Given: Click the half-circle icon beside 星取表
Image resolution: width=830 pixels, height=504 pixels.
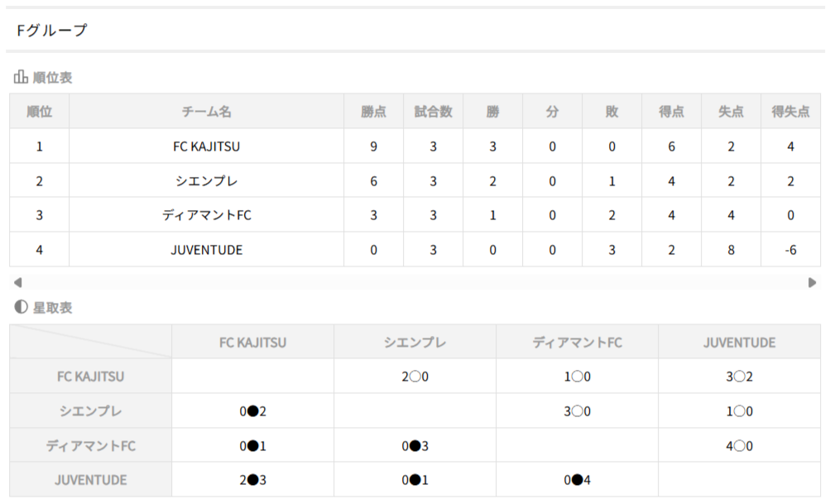Looking at the screenshot, I should pyautogui.click(x=21, y=308).
